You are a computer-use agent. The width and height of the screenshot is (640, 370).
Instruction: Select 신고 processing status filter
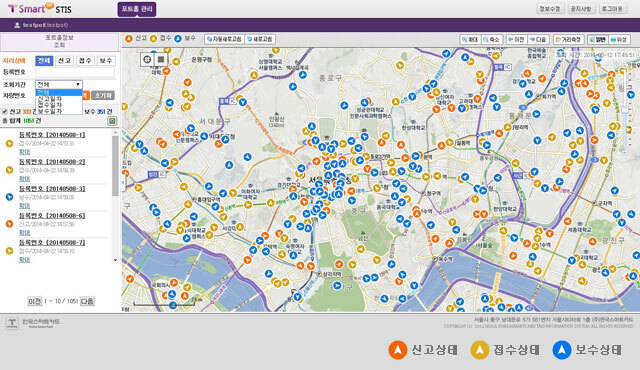(x=64, y=61)
